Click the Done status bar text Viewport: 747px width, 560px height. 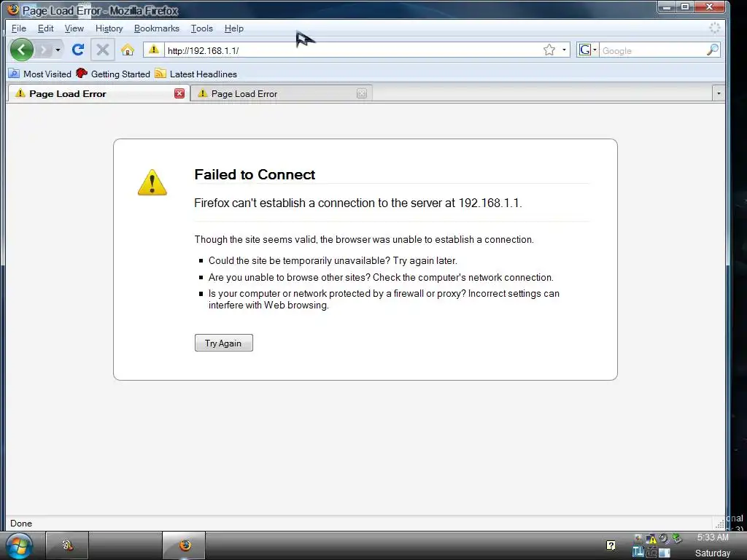[21, 524]
